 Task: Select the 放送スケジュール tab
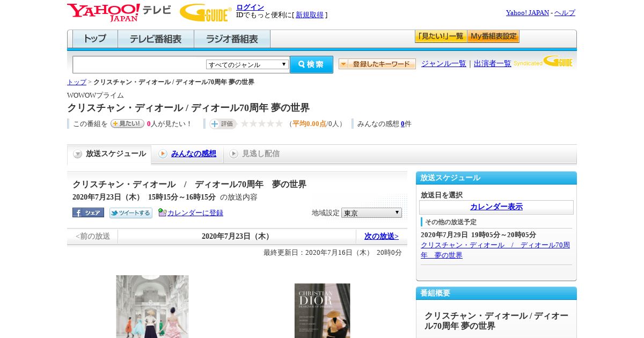click(x=109, y=154)
